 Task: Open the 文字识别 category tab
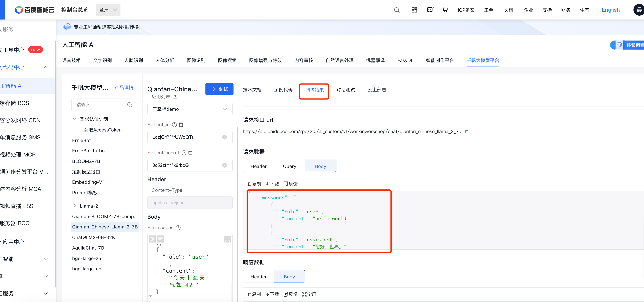click(x=102, y=60)
